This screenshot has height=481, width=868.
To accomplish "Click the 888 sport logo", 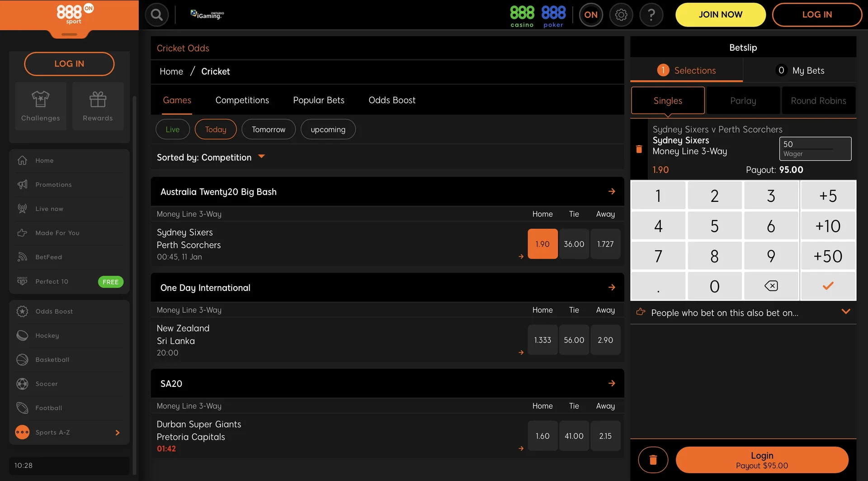I will 74,14.
